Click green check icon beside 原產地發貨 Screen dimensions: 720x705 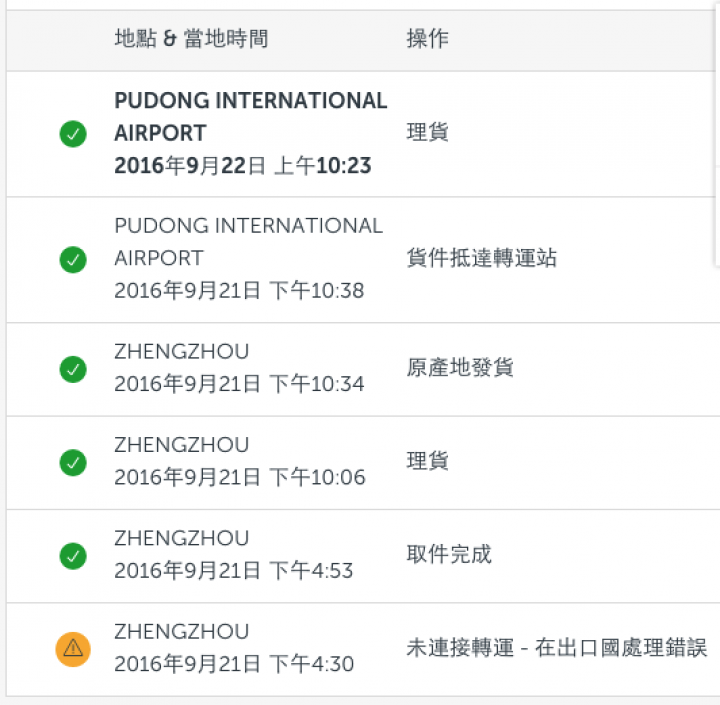[x=73, y=369]
